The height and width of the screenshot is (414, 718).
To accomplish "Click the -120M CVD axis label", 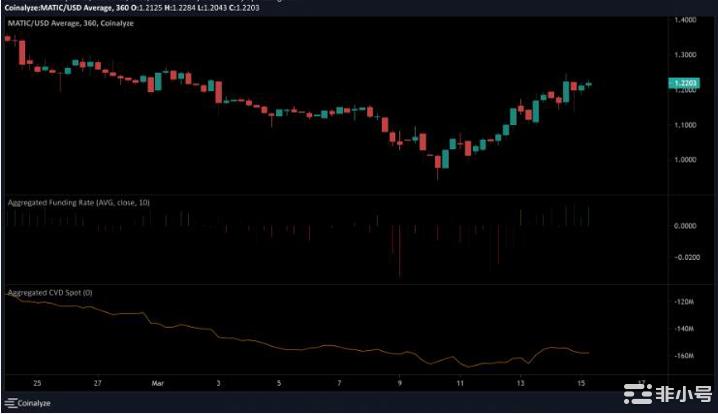I will coord(686,301).
